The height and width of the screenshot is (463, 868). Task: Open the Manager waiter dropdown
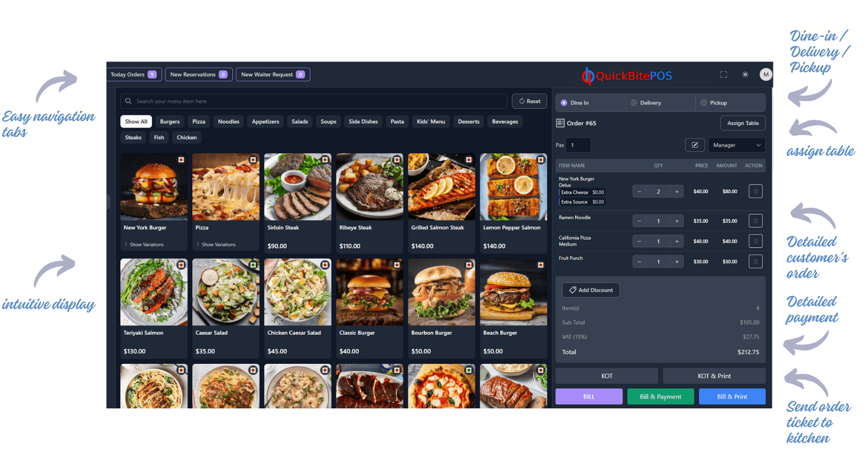(x=736, y=145)
